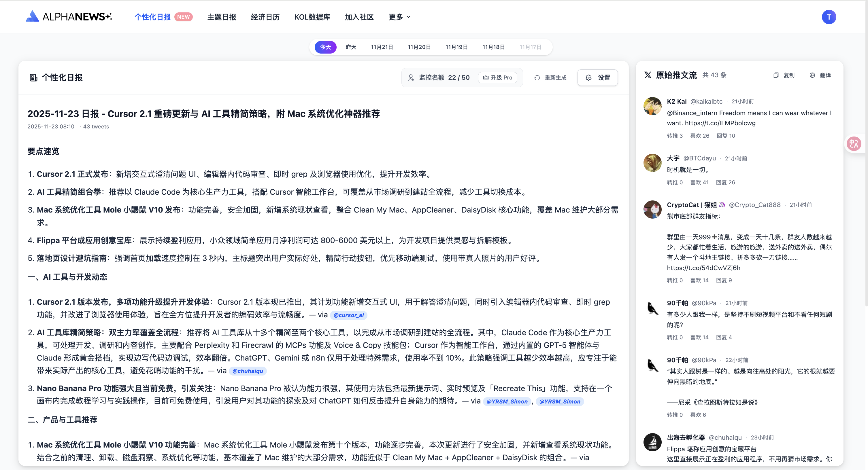The height and width of the screenshot is (470, 868).
Task: Click the 升级 Pro button
Action: [497, 78]
